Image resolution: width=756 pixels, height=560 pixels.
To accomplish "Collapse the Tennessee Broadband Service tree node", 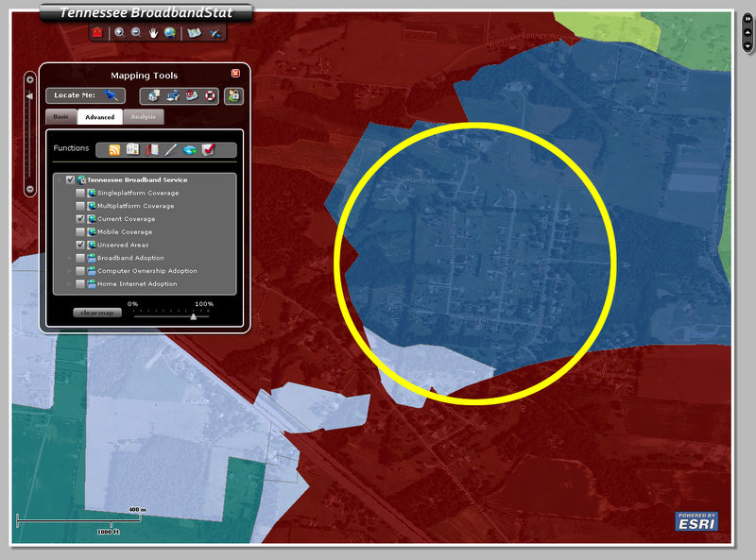I will coord(60,180).
